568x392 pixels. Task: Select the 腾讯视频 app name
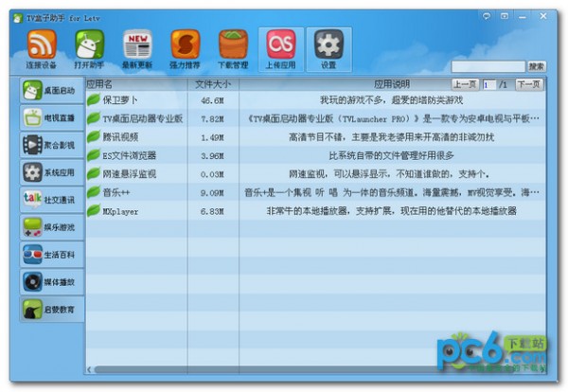120,137
